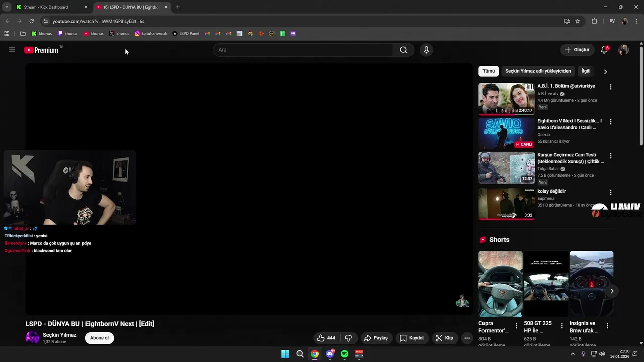644x362 pixels.
Task: Open the Kick khonus bookmark
Action: [42, 34]
